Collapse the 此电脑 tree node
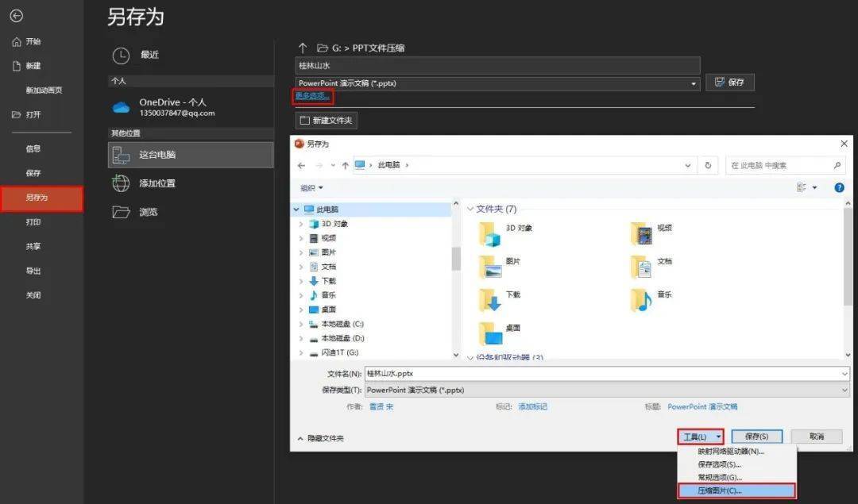 tap(296, 210)
